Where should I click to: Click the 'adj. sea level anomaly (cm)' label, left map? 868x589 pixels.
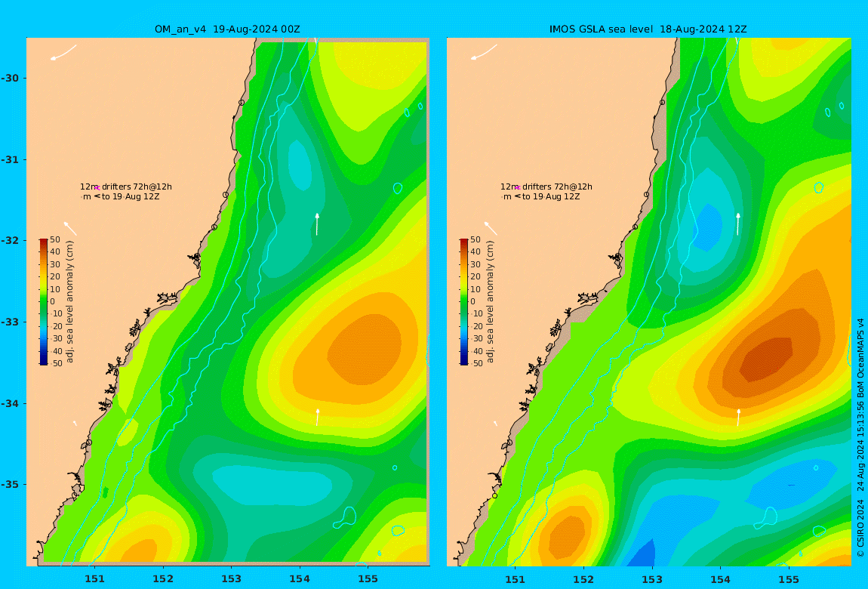click(69, 302)
